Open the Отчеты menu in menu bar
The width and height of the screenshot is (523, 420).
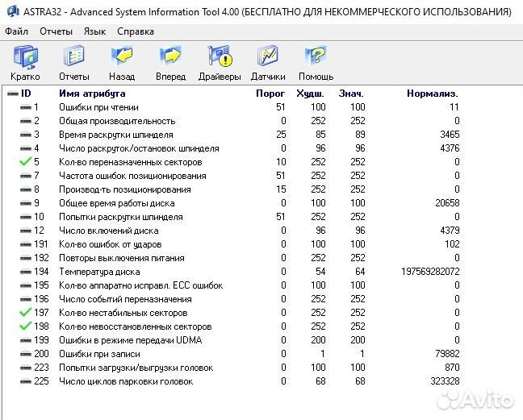(x=56, y=31)
